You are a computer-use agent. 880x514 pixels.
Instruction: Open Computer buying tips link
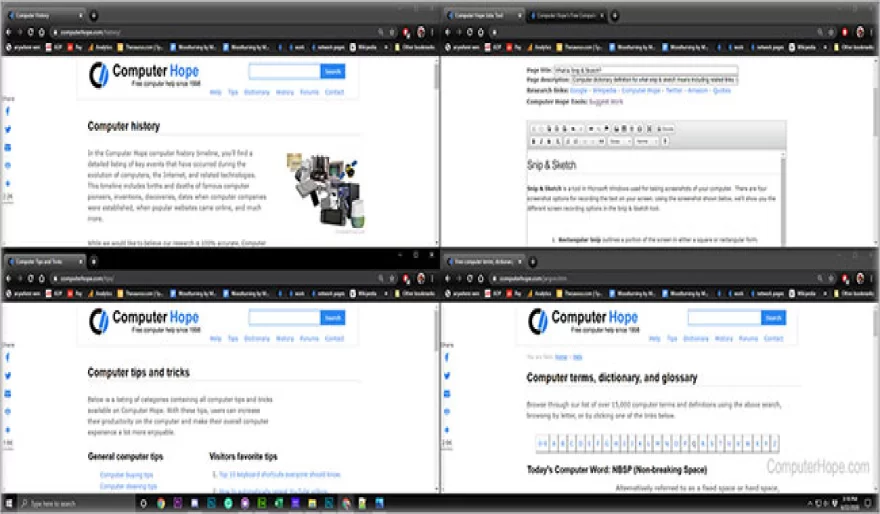click(126, 475)
